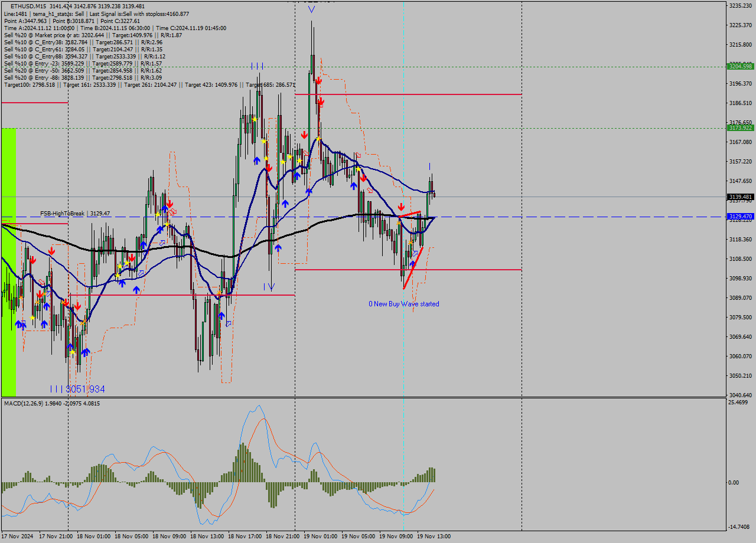Click the 3098.930 price axis value

[x=741, y=278]
